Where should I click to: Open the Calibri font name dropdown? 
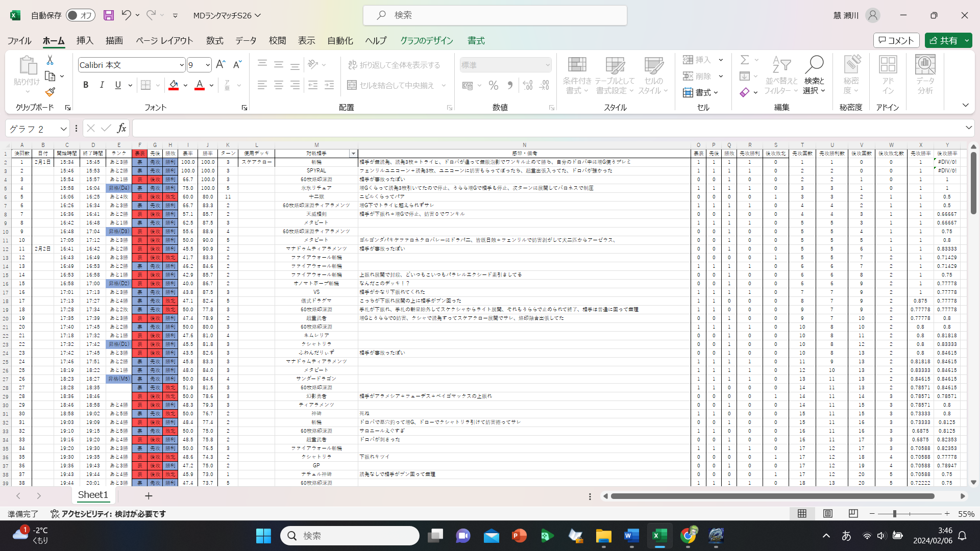click(x=181, y=65)
